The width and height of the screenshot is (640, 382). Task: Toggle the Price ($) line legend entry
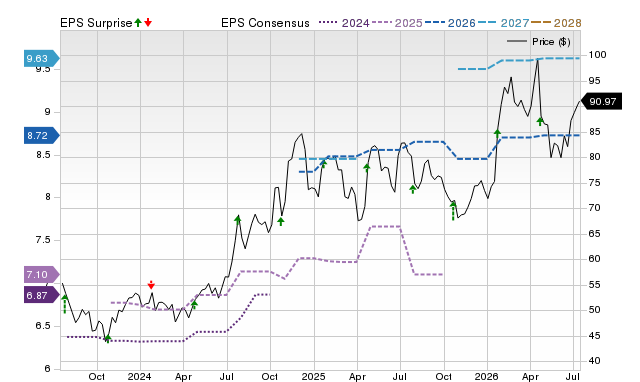click(539, 42)
